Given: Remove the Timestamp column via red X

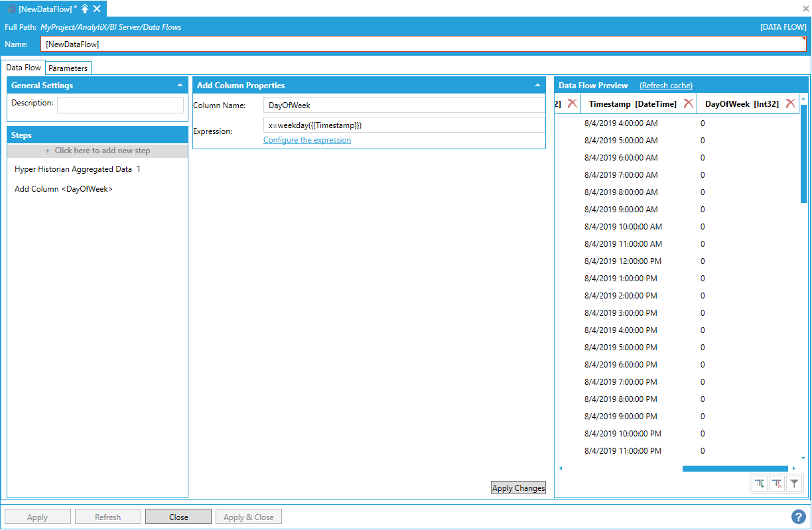Looking at the screenshot, I should [689, 103].
